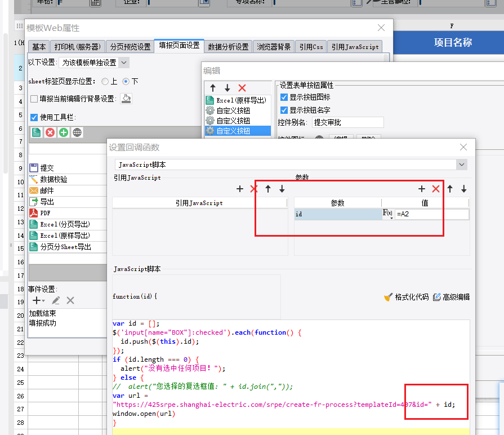Open the F(x) formula type selector
This screenshot has width=504, height=435.
coord(387,214)
